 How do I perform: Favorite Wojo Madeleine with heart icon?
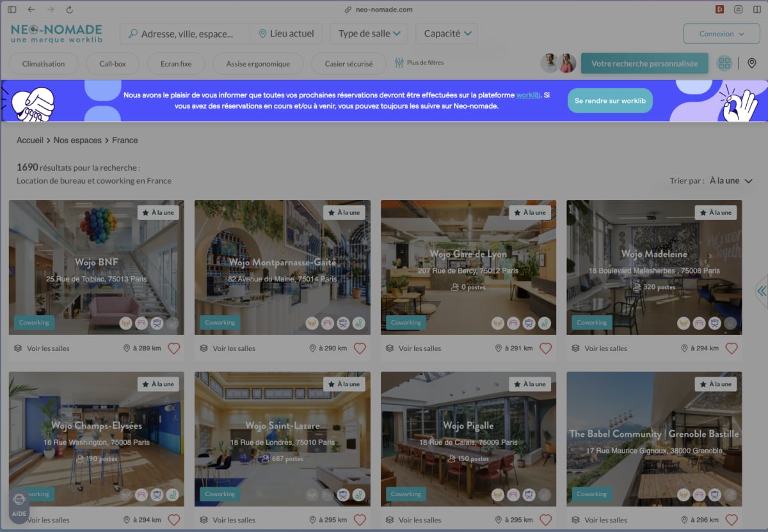pyautogui.click(x=732, y=348)
